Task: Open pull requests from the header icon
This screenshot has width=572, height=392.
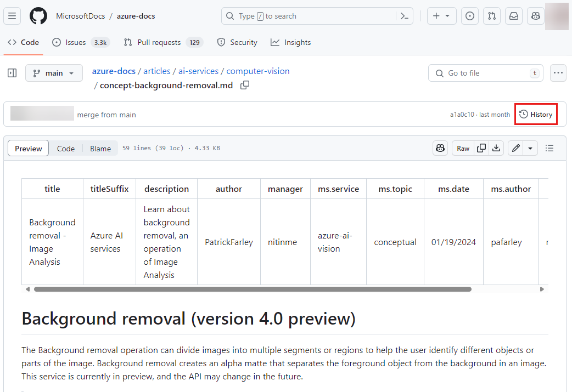Action: click(x=491, y=16)
